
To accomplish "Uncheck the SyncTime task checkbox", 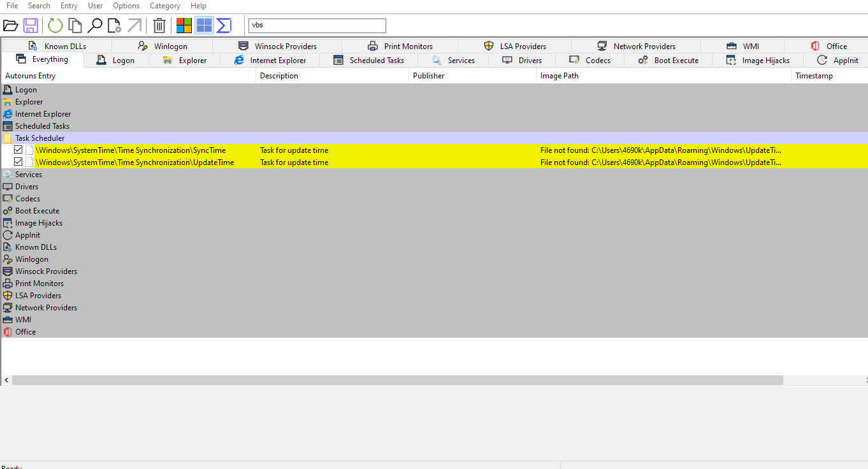I will click(x=18, y=150).
